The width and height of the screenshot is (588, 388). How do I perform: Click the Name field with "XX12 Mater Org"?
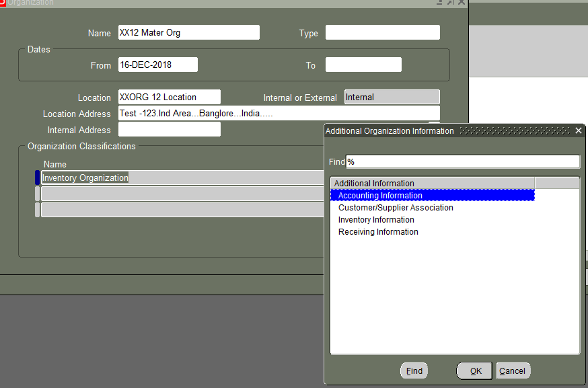click(188, 32)
